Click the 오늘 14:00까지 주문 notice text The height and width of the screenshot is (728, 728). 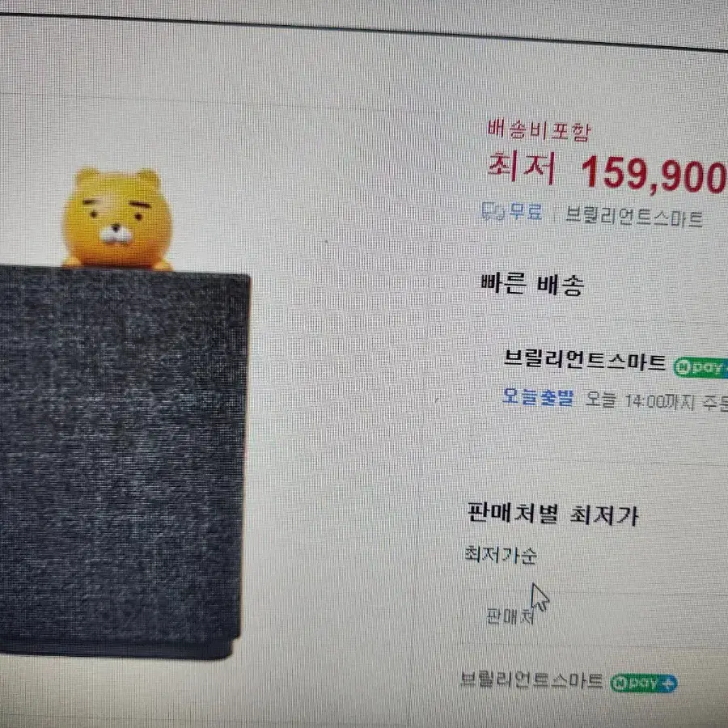[x=656, y=400]
